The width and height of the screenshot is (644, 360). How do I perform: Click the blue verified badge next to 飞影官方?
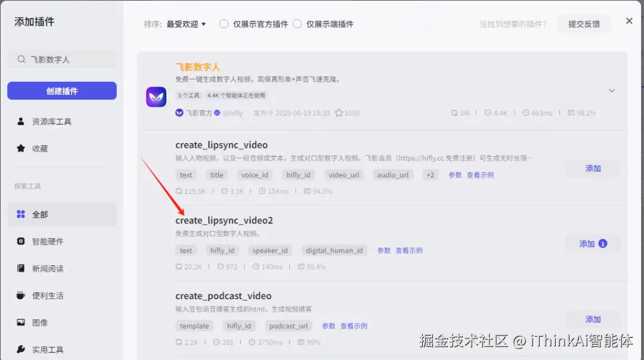[216, 112]
